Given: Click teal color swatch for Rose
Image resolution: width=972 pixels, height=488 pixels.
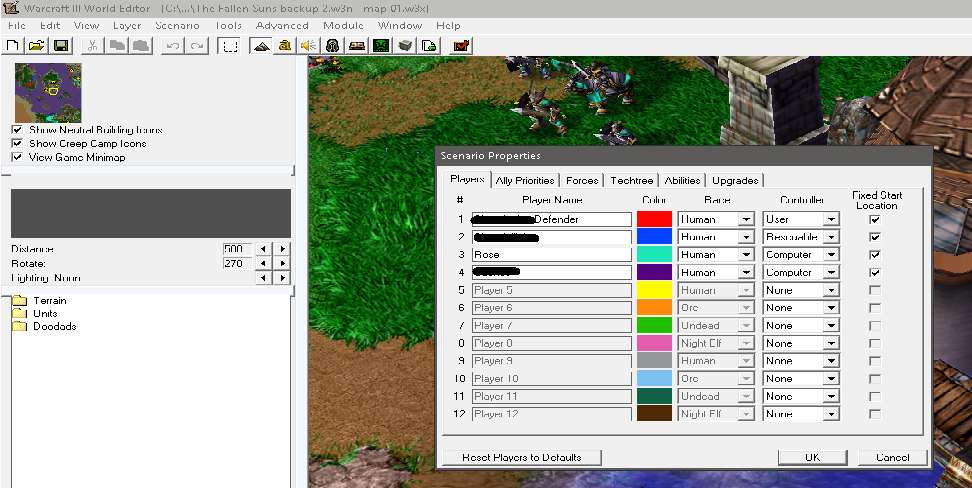Looking at the screenshot, I should (655, 255).
